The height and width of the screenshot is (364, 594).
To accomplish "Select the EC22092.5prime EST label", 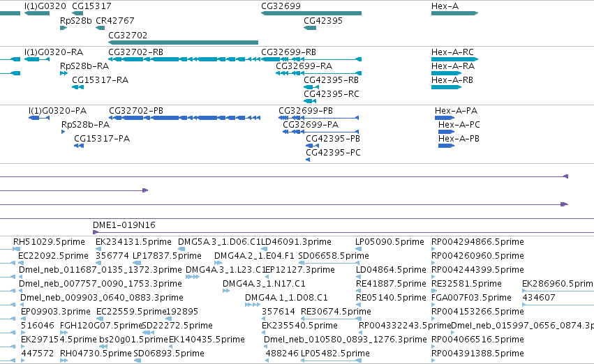I will pyautogui.click(x=54, y=256).
